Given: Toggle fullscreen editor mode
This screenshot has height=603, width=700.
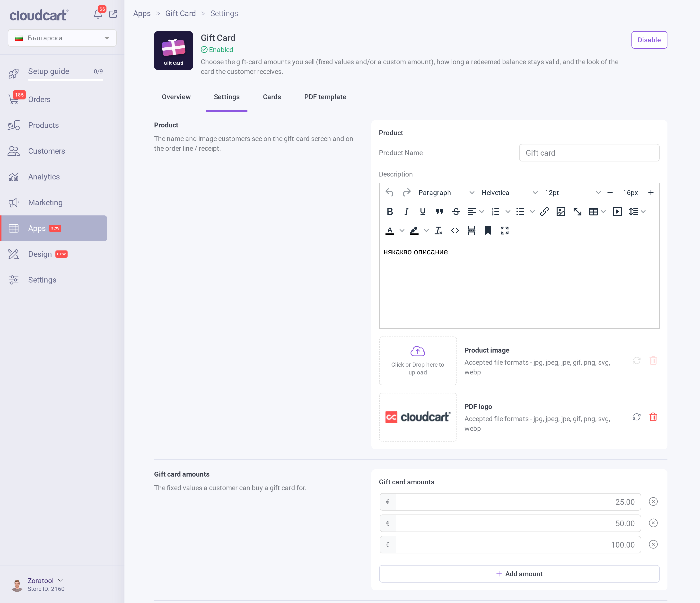Looking at the screenshot, I should (504, 231).
